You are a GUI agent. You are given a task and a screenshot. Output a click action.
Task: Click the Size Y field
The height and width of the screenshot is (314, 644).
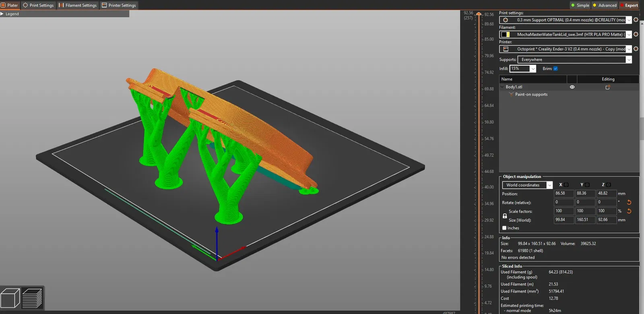(x=585, y=220)
